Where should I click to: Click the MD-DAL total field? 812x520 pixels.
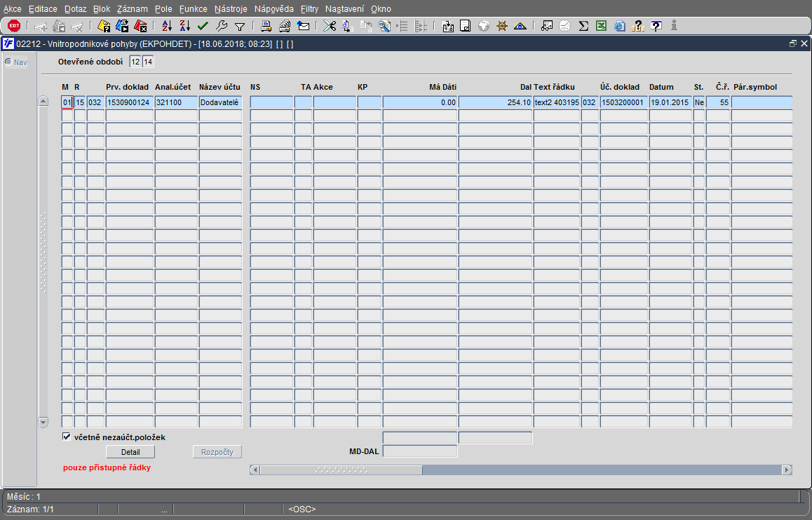(420, 451)
